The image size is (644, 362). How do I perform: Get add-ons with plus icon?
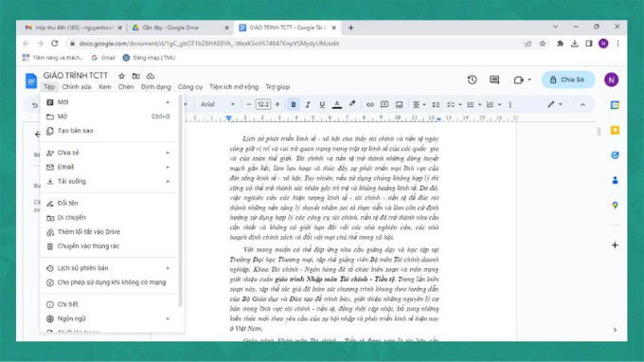615,245
